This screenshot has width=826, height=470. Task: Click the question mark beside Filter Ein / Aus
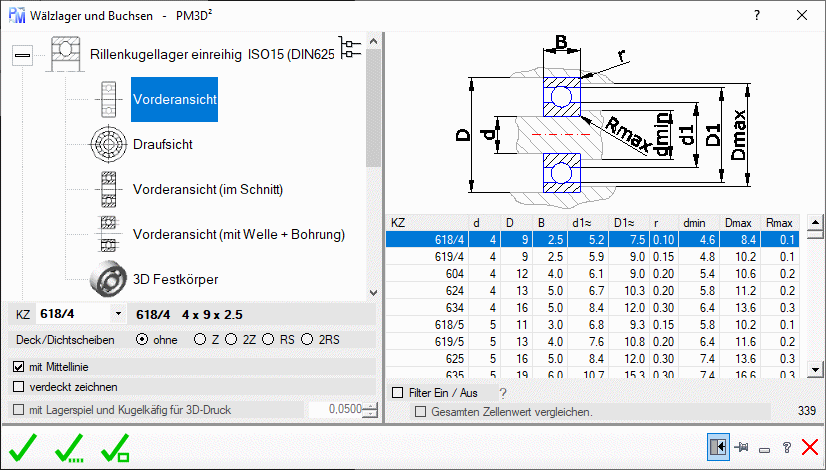point(502,393)
